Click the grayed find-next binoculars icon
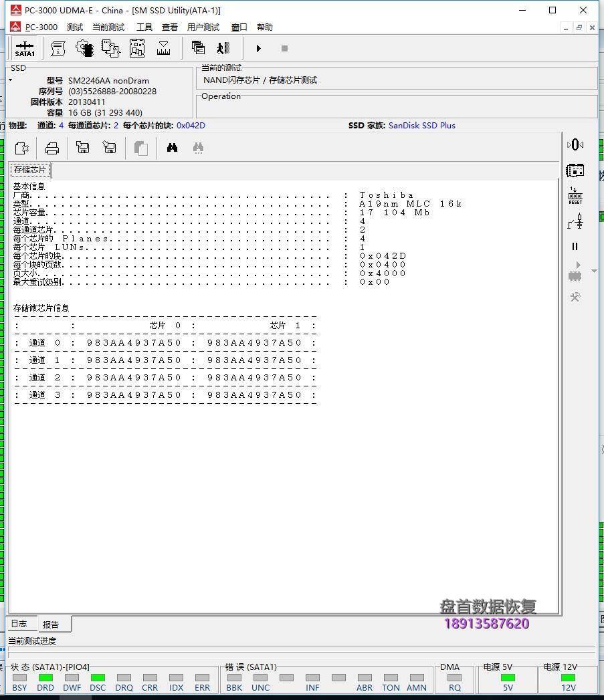 [x=199, y=148]
